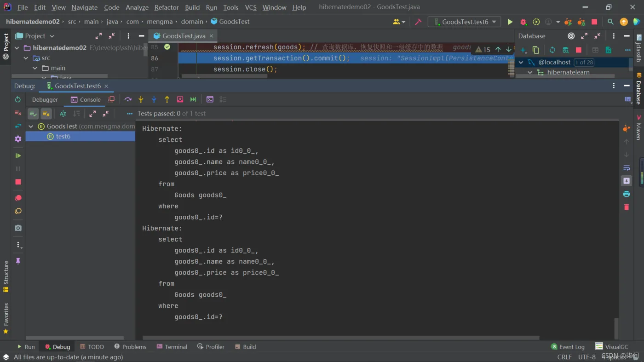Stop the process using top toolbar red square
644x362 pixels.
coord(594,22)
